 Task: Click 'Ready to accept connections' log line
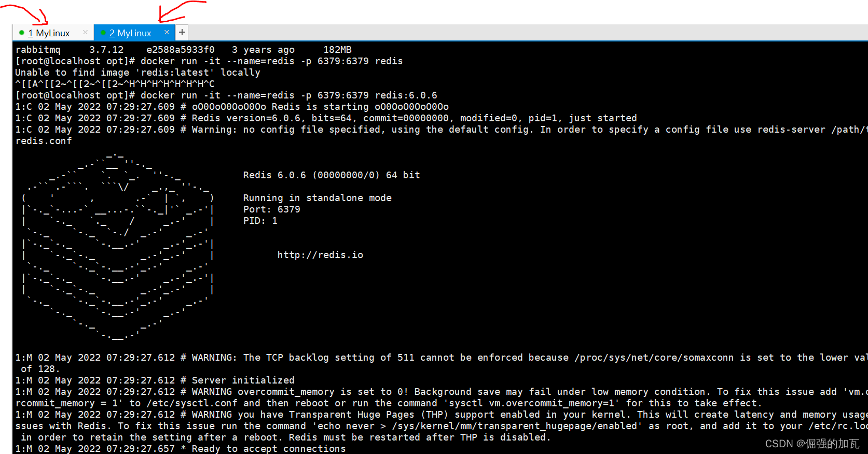point(180,449)
